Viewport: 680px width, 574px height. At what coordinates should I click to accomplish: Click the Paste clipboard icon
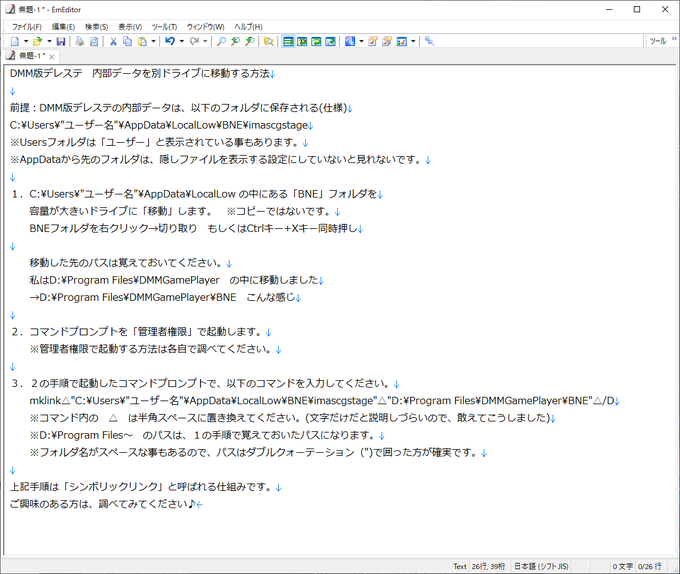coord(142,41)
